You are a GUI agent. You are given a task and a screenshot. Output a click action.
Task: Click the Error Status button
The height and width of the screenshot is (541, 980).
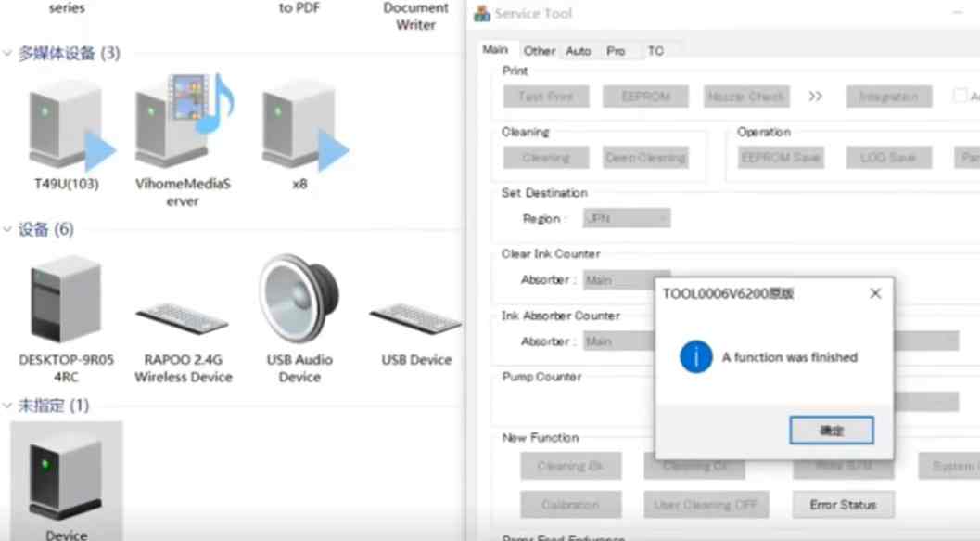[x=843, y=505]
